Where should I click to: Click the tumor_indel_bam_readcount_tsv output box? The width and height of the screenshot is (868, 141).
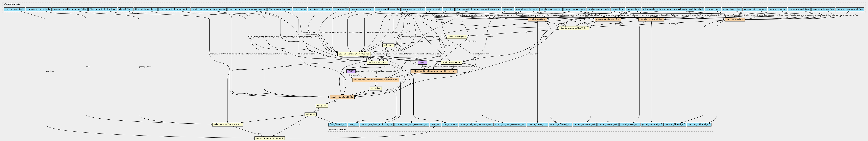(476, 124)
